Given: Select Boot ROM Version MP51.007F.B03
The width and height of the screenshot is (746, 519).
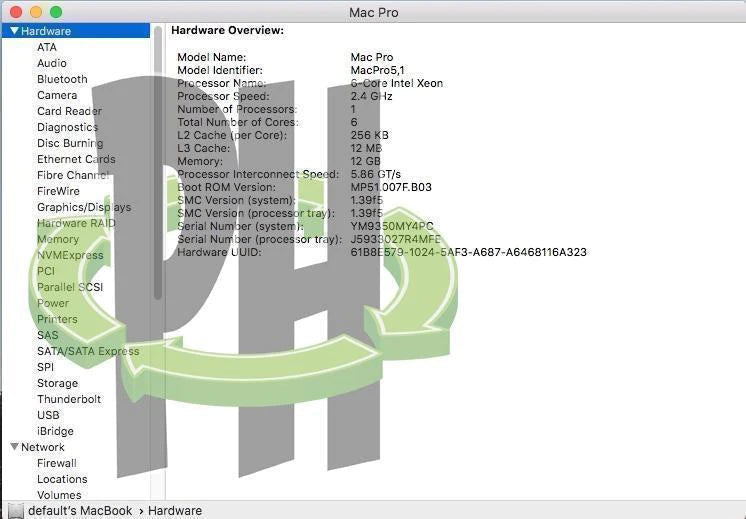Looking at the screenshot, I should (x=391, y=187).
